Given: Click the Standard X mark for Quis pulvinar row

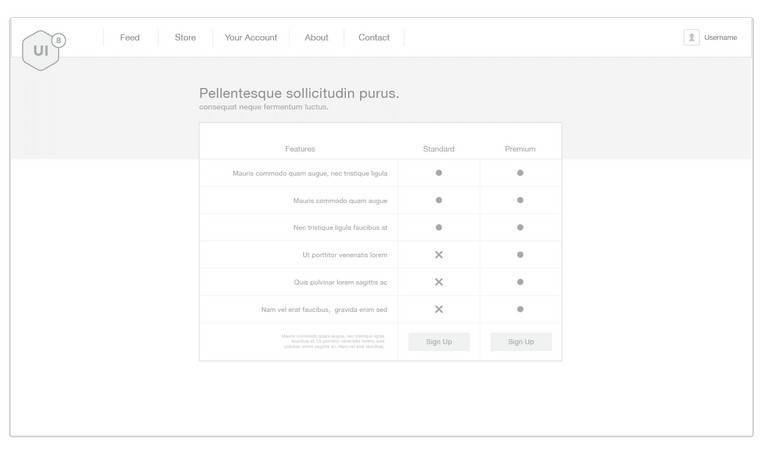Looking at the screenshot, I should [x=438, y=282].
